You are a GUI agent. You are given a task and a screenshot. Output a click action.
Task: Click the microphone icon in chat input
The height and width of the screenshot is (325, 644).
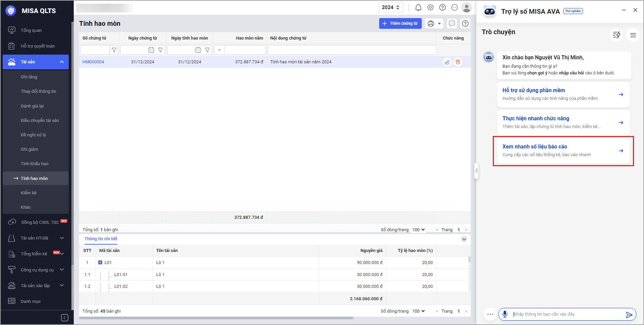505,314
